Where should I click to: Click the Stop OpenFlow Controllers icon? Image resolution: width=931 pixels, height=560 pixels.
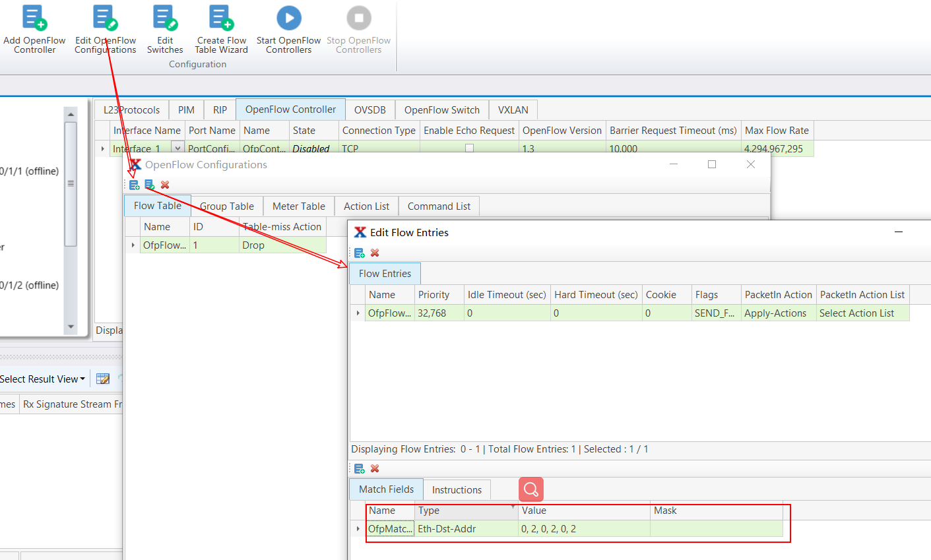point(359,18)
